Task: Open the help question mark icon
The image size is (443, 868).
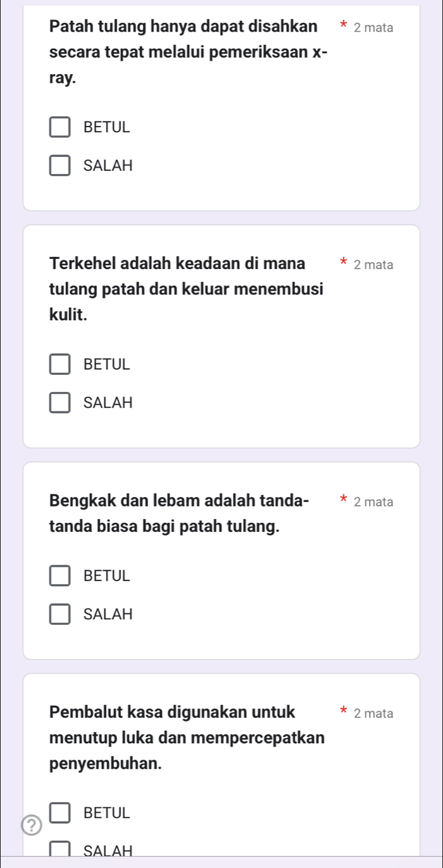Action: (30, 825)
